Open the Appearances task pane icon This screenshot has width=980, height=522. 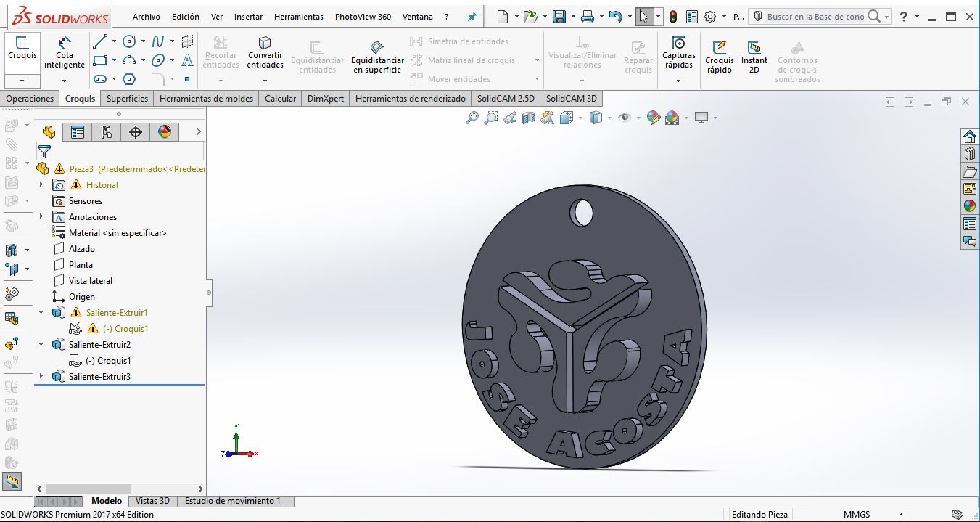970,206
